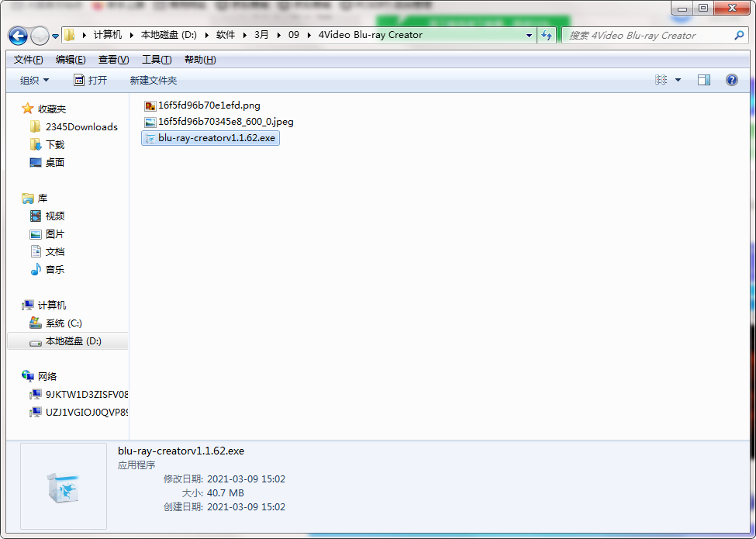Select 计算机 in the address path
Screen dimensions: 756x539
click(x=108, y=35)
